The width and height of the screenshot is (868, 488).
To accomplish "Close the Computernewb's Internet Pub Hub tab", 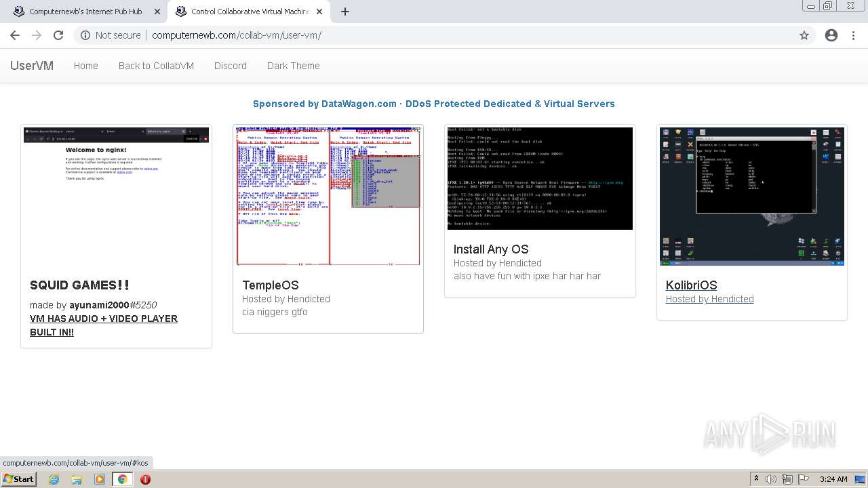I will 157,12.
